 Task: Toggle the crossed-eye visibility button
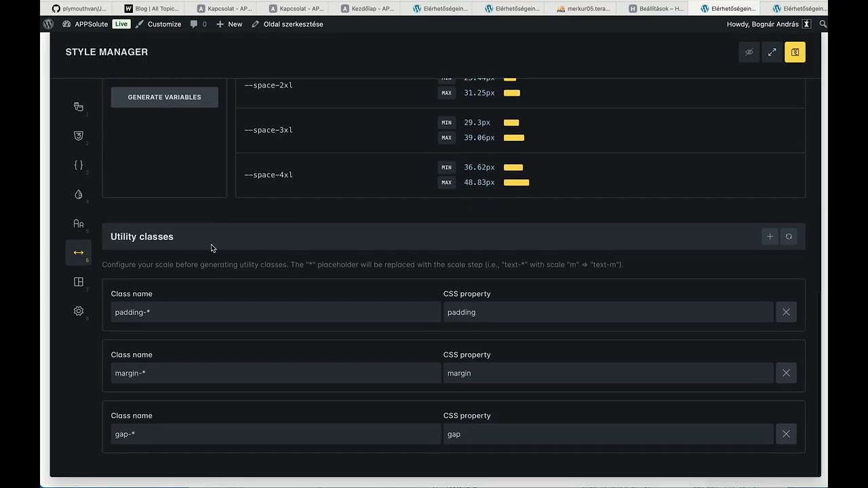749,52
